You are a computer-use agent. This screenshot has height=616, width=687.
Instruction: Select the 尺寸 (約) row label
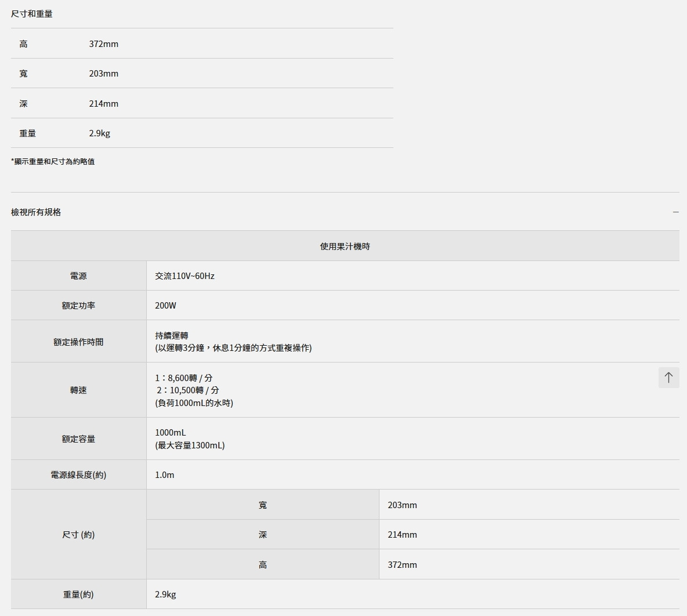[78, 535]
